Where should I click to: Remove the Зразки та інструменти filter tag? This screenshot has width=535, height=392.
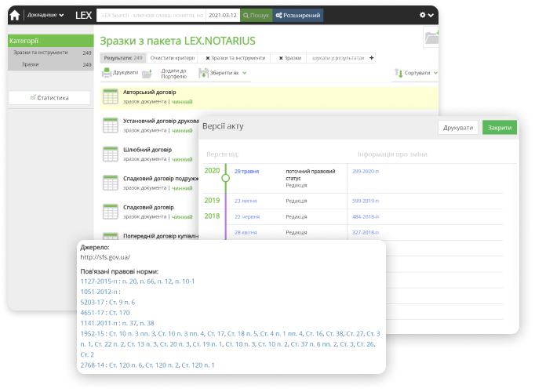(x=207, y=58)
